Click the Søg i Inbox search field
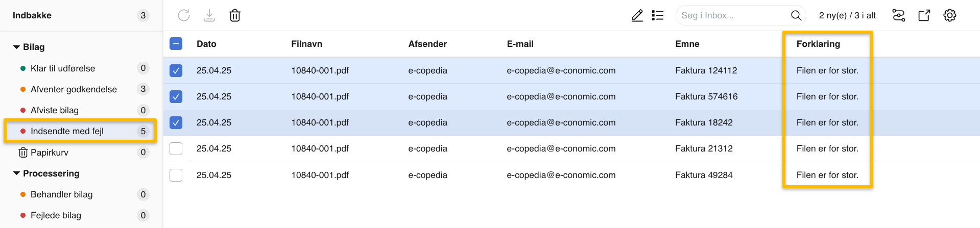The image size is (980, 228). 733,15
